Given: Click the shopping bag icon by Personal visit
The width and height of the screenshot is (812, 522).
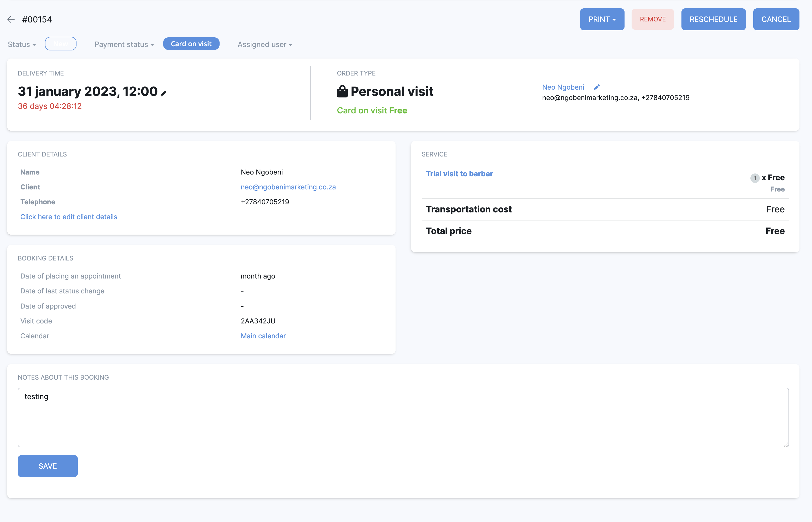Looking at the screenshot, I should tap(342, 91).
